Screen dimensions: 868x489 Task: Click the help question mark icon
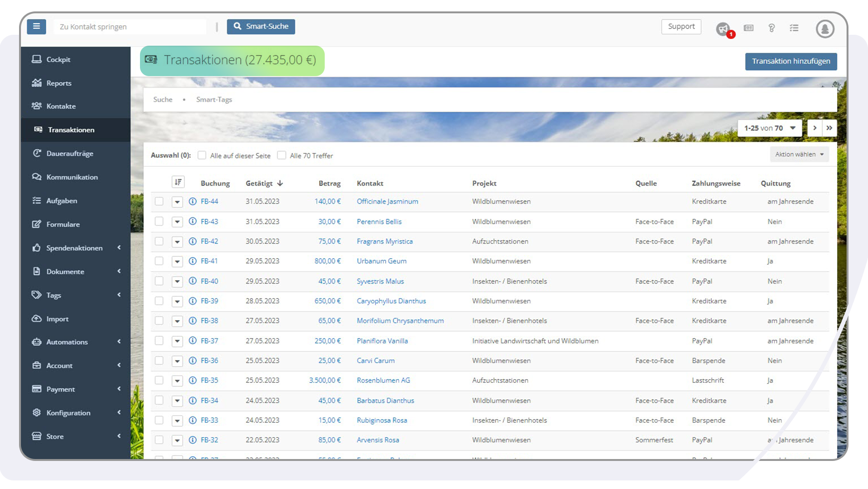pyautogui.click(x=771, y=28)
